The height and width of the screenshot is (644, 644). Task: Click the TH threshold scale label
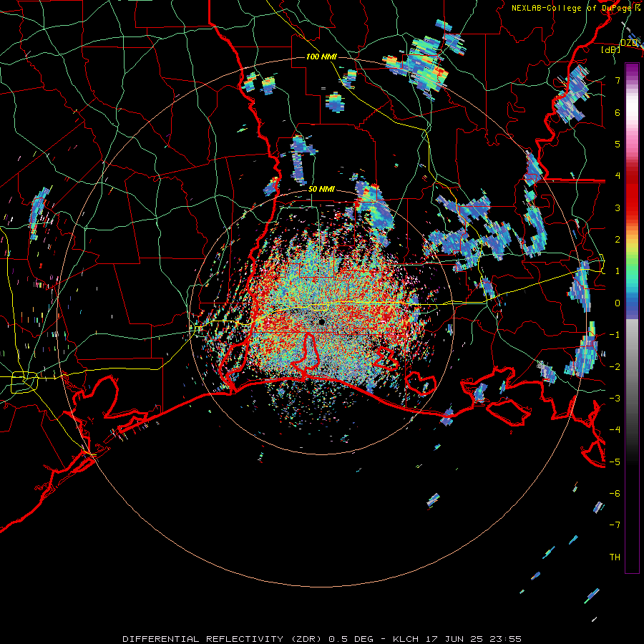(x=615, y=557)
